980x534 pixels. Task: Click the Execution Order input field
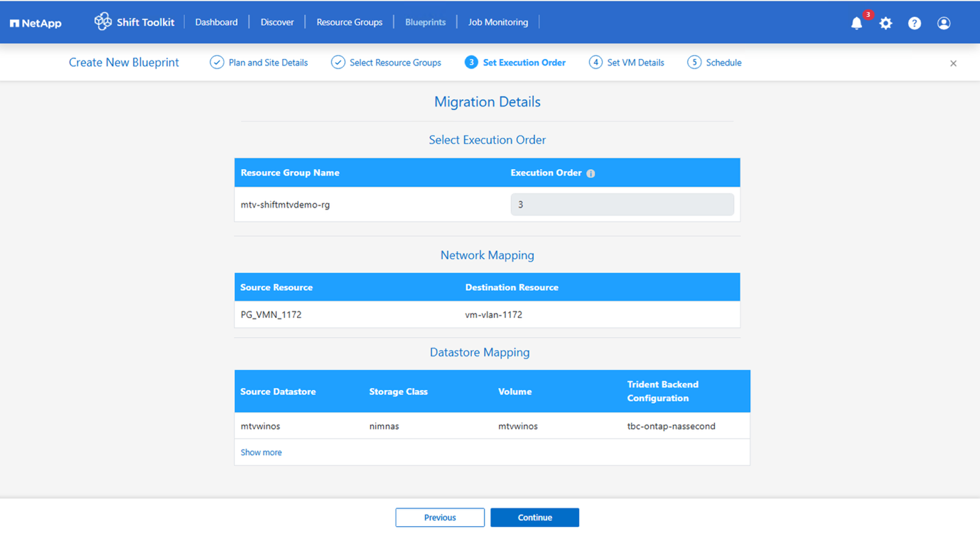622,204
